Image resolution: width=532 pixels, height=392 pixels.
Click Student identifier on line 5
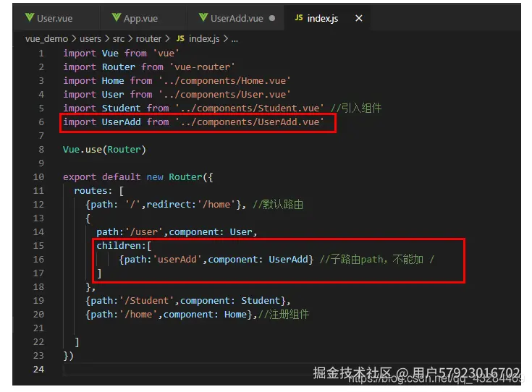pyautogui.click(x=121, y=108)
